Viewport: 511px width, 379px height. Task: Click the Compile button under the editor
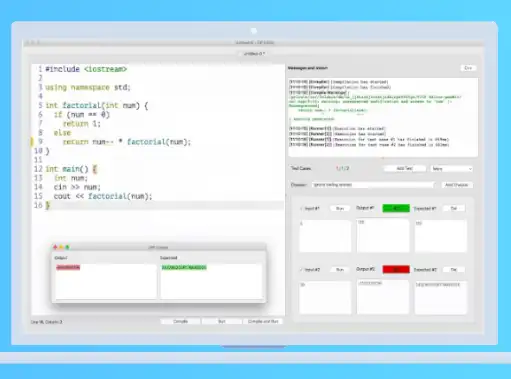(x=181, y=321)
